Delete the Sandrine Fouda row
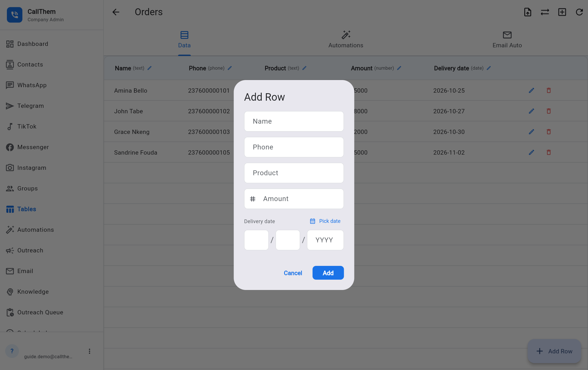The height and width of the screenshot is (370, 588). click(549, 153)
